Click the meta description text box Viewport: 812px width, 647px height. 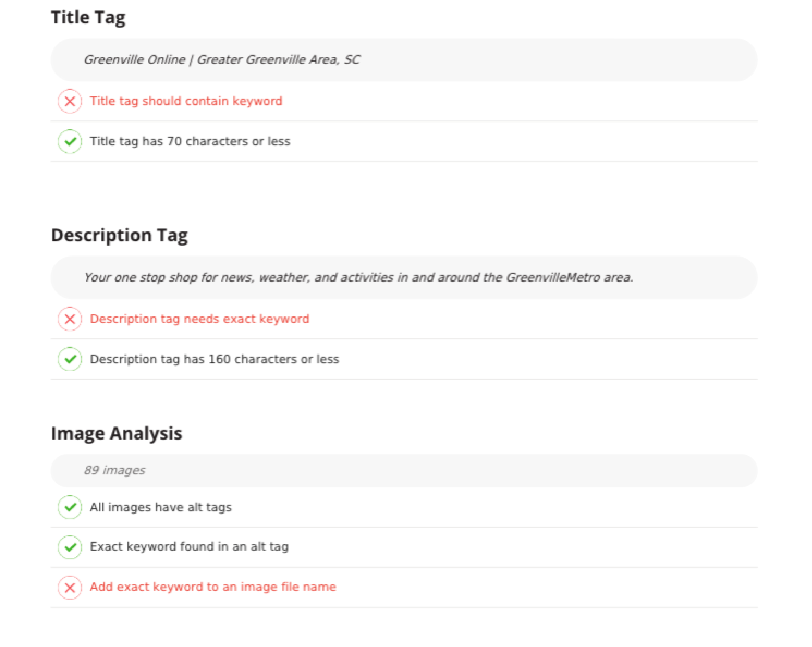[x=404, y=278]
